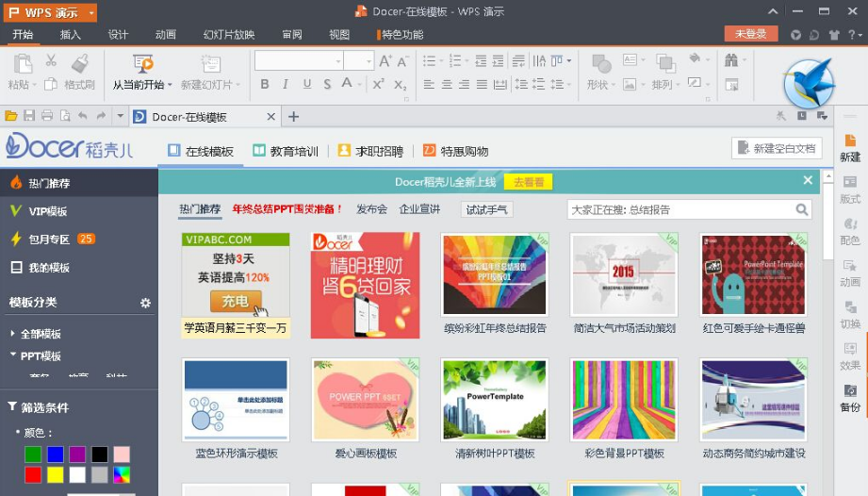Image resolution: width=868 pixels, height=496 pixels.
Task: Open the font size dropdown
Action: (x=369, y=61)
